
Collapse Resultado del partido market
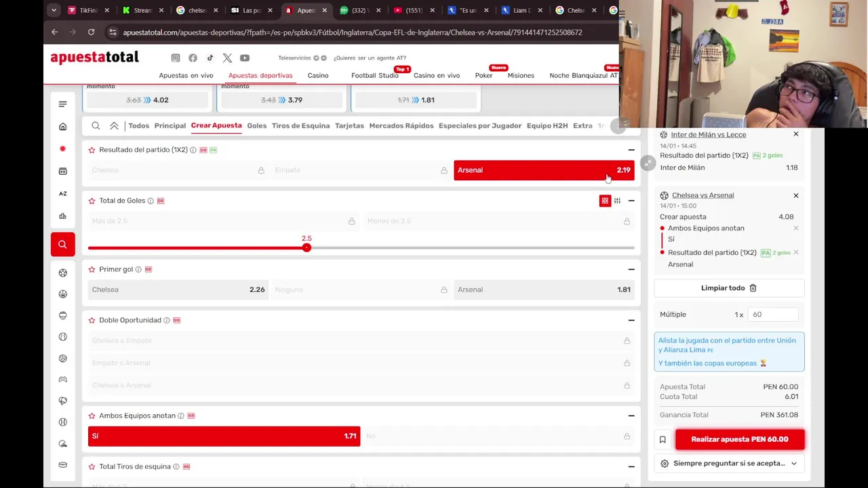coord(631,150)
